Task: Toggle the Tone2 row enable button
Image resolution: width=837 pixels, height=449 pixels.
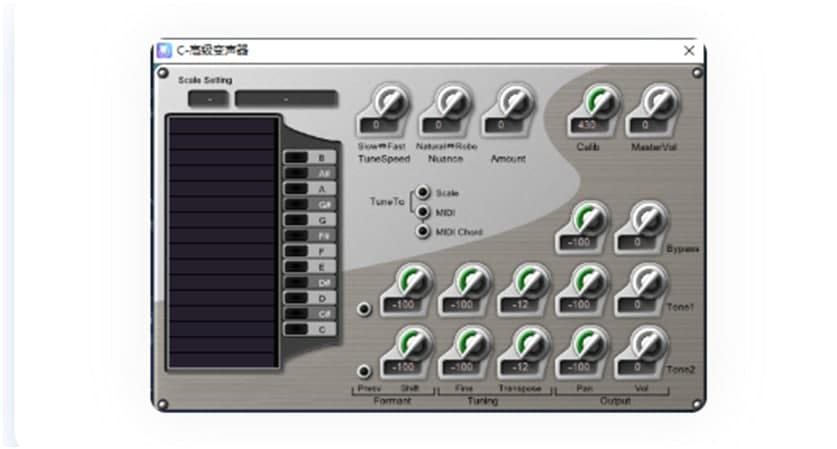Action: [x=364, y=371]
